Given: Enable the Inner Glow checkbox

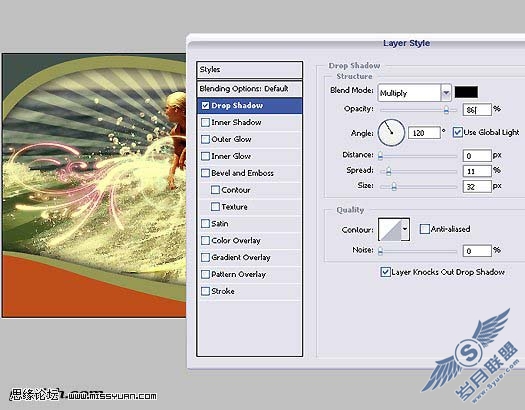Looking at the screenshot, I should tap(205, 156).
